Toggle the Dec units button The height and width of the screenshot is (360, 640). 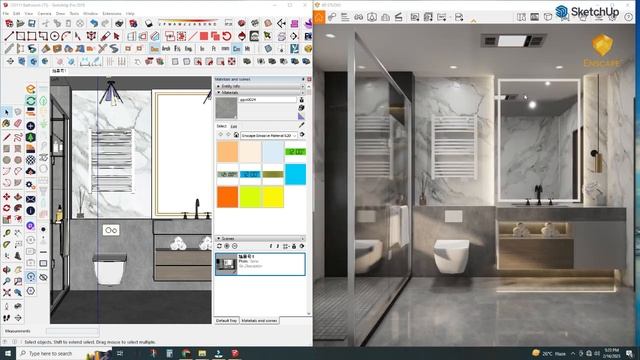pyautogui.click(x=154, y=49)
